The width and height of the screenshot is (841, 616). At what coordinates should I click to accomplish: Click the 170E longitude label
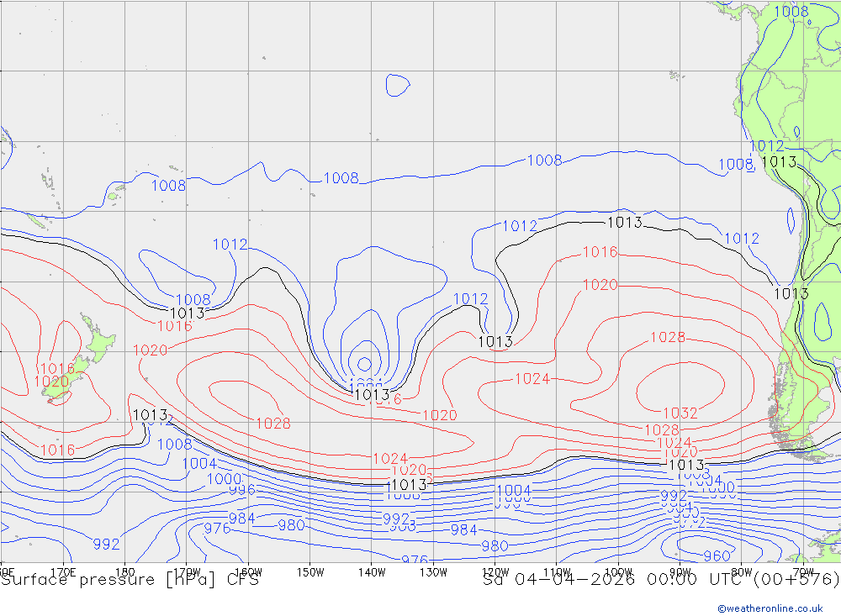point(63,571)
